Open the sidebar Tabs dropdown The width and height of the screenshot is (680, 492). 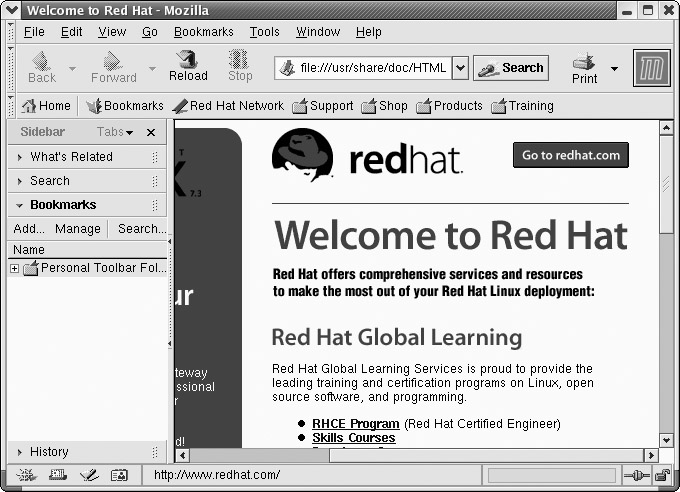coord(116,132)
